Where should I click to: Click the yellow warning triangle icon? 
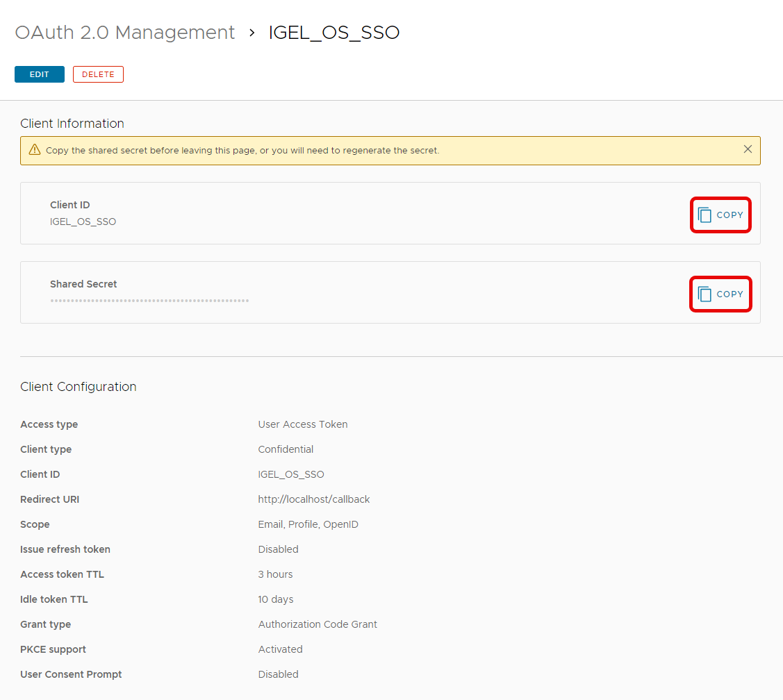click(34, 150)
